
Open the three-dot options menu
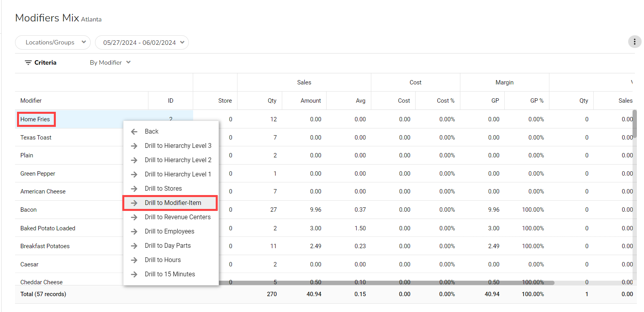[635, 42]
